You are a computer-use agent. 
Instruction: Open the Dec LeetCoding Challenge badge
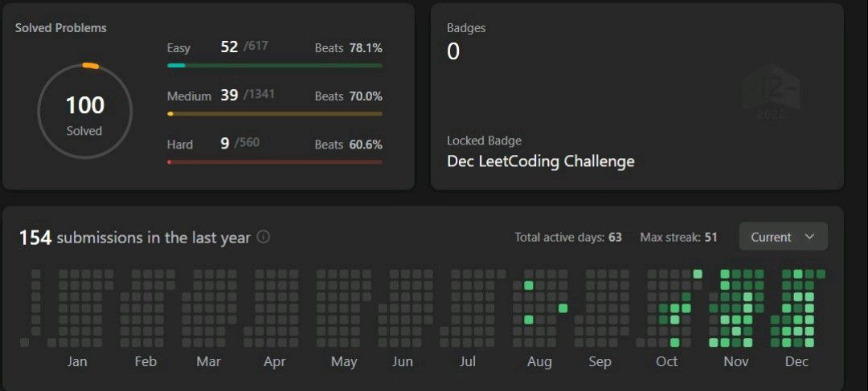click(x=540, y=161)
